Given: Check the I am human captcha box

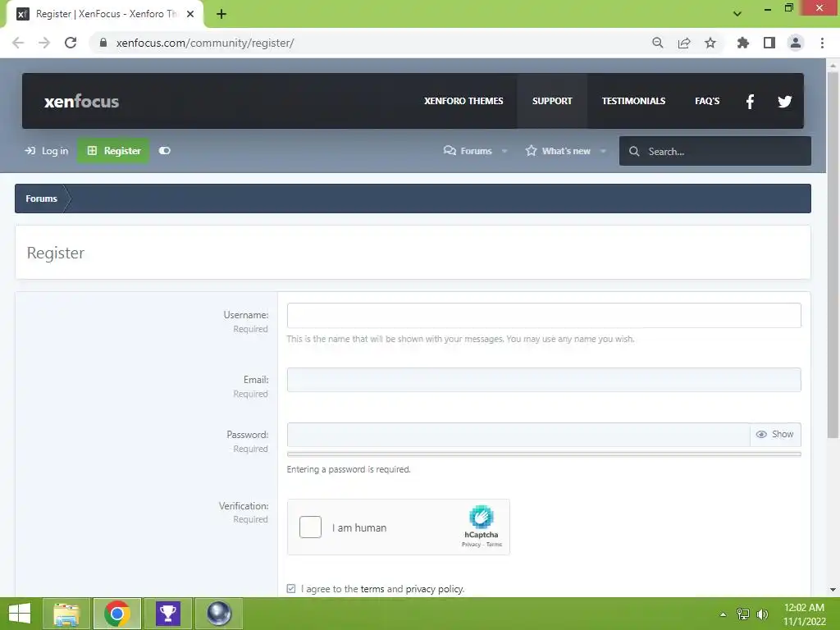Looking at the screenshot, I should pyautogui.click(x=310, y=527).
